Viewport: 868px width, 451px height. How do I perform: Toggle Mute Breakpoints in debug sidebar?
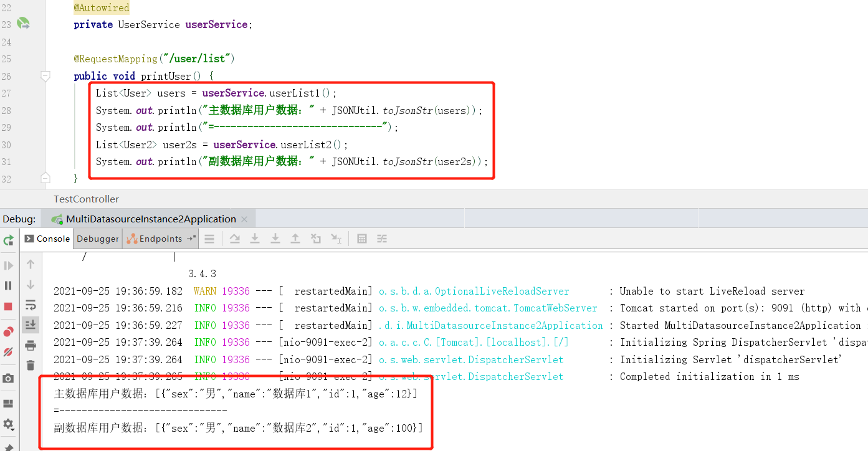[9, 352]
